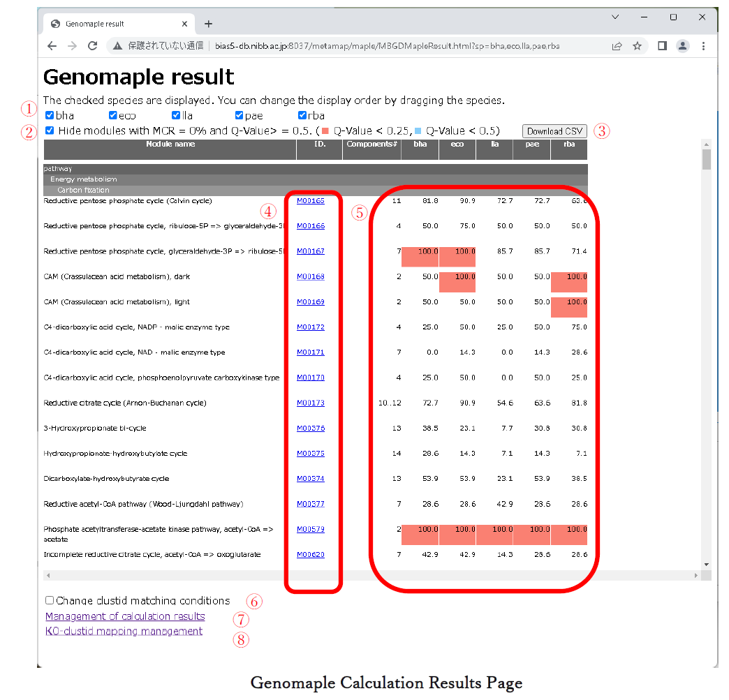
Task: Click the user profile avatar icon
Action: [682, 46]
